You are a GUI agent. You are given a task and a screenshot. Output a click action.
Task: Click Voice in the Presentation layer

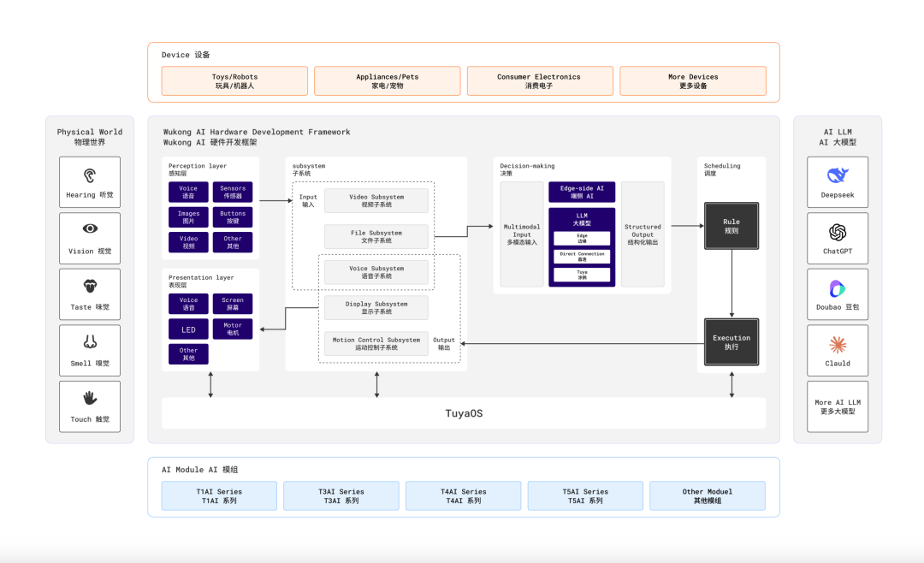(x=188, y=304)
